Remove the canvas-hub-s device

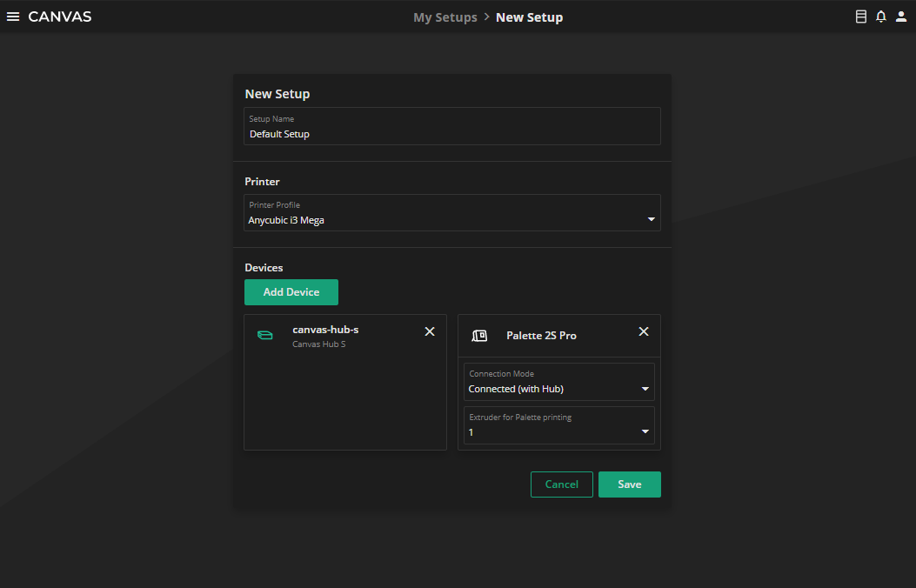[430, 331]
